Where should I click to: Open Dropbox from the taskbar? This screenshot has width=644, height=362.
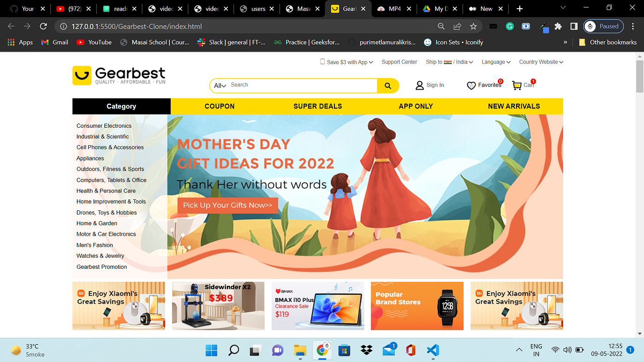366,351
